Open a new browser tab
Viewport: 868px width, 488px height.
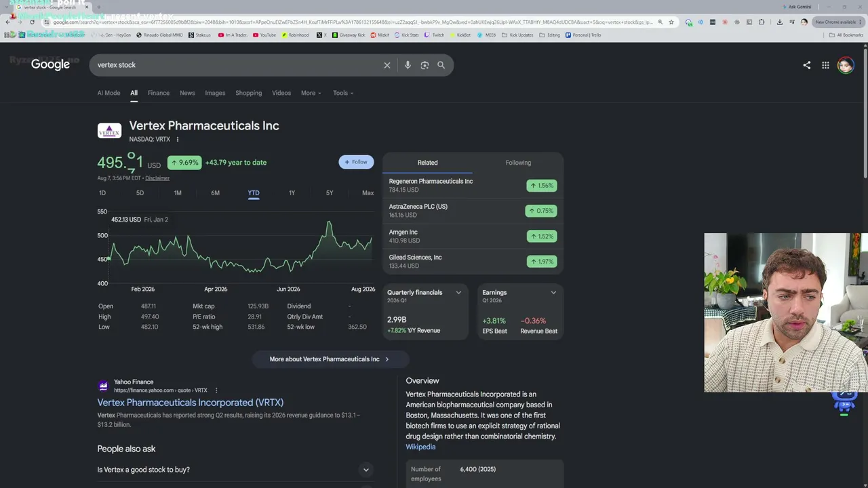(x=100, y=7)
